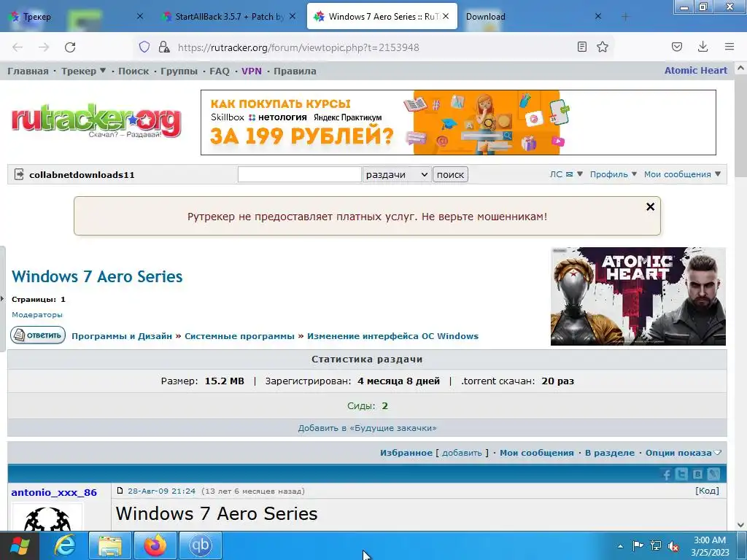The height and width of the screenshot is (560, 747).
Task: Open user profile antonio_xxx_86
Action: click(54, 492)
